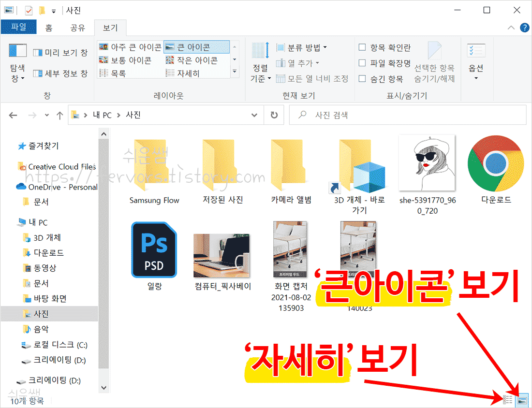Go back with the back arrow

(x=13, y=116)
